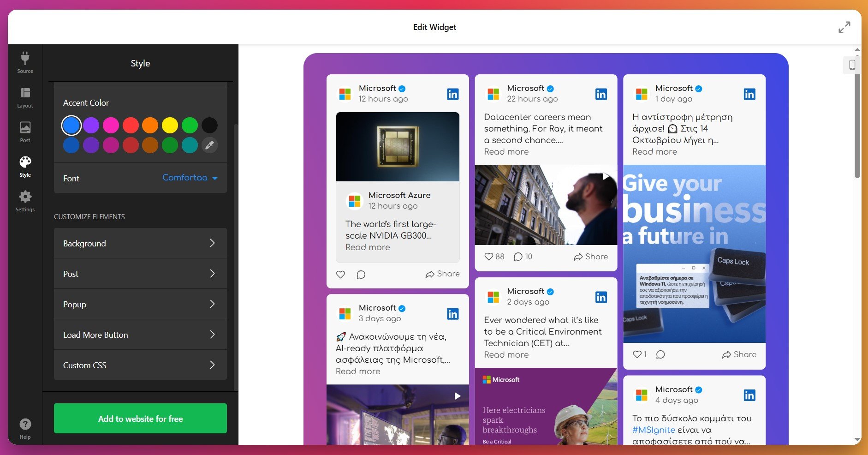The image size is (868, 455).
Task: Toggle mobile device preview icon
Action: coord(852,65)
